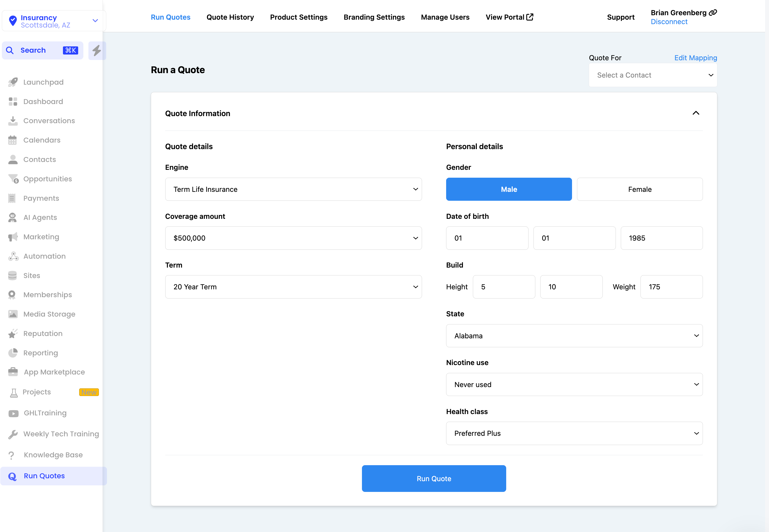769x532 pixels.
Task: Go to the Manage Users tab
Action: click(445, 17)
